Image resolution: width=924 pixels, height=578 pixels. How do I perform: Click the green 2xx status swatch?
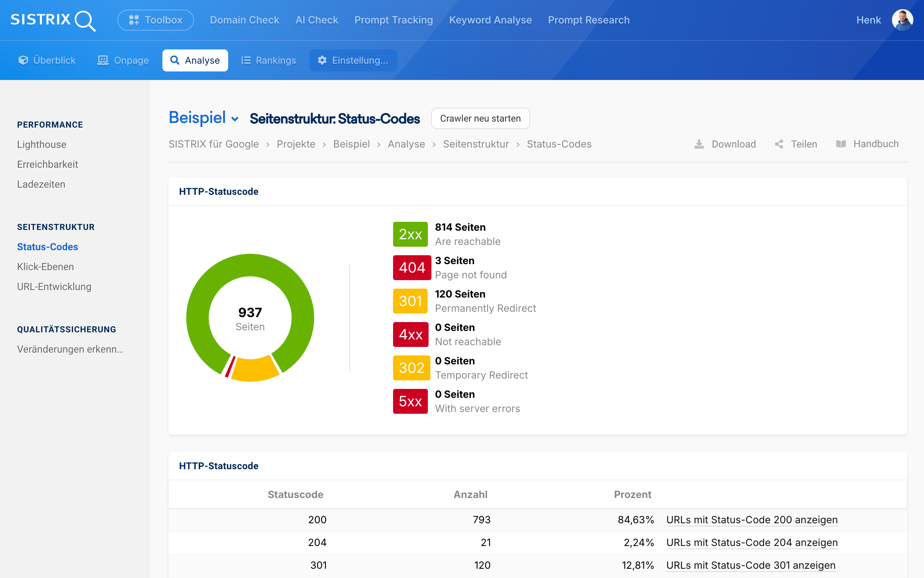click(x=410, y=234)
